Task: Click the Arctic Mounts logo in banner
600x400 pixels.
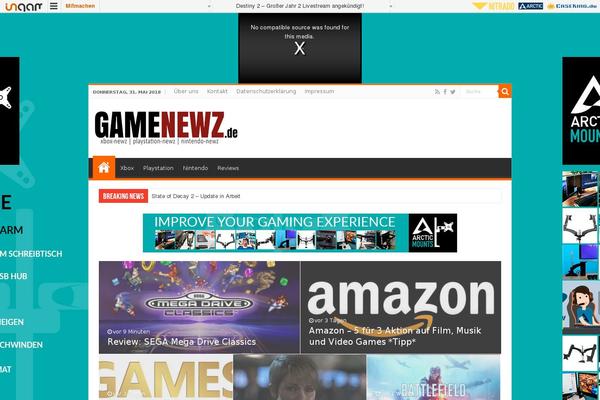Action: (x=433, y=233)
